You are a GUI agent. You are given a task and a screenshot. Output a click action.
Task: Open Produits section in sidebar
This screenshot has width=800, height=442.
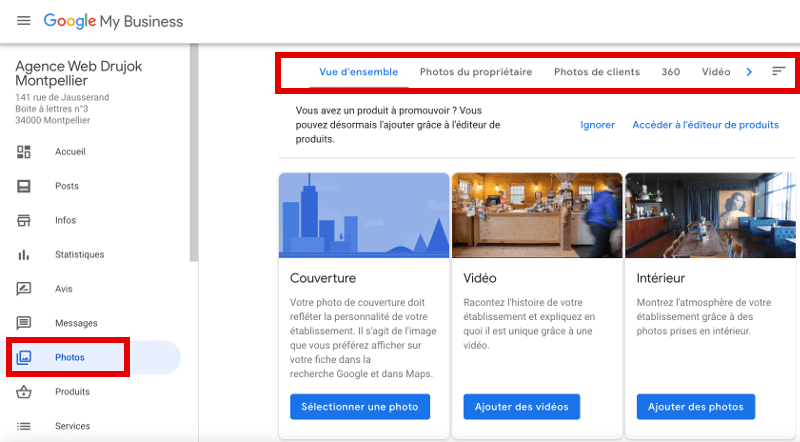(72, 391)
